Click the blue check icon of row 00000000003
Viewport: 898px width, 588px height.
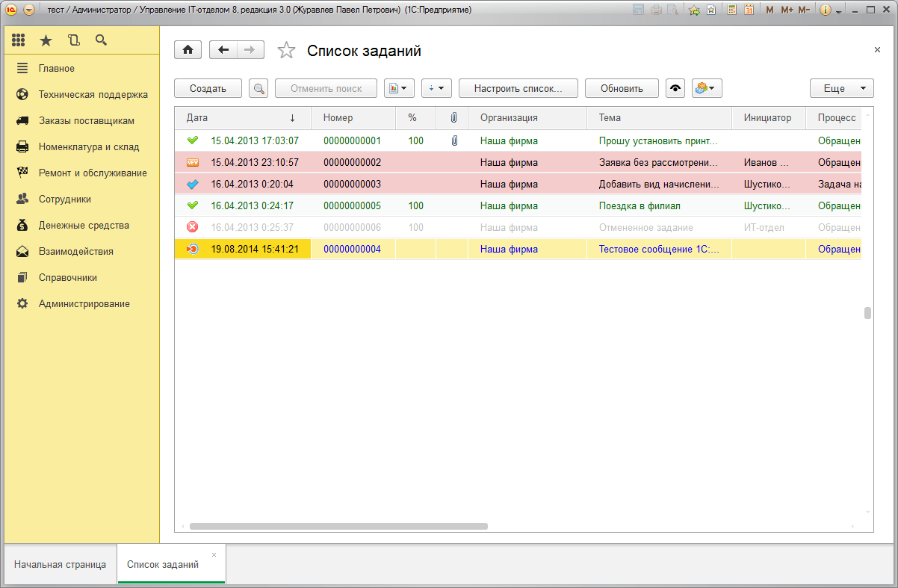pos(193,184)
